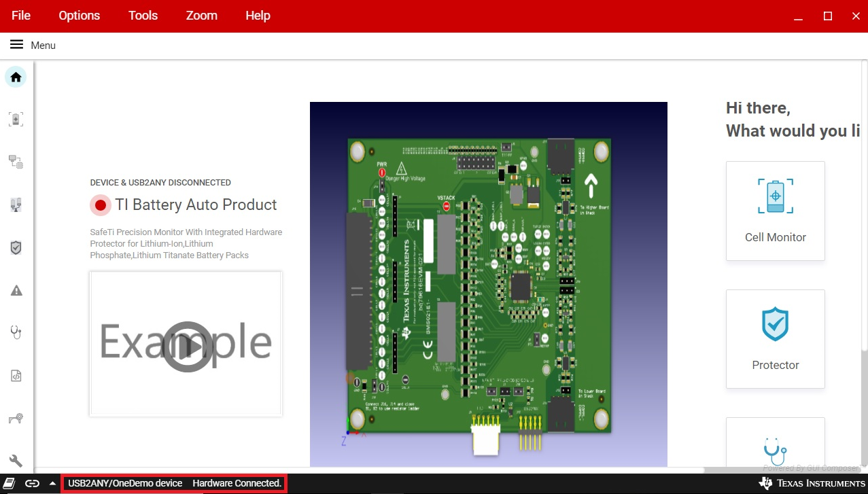This screenshot has height=494, width=868.
Task: Open the cell monitor sidebar icon
Action: [16, 119]
